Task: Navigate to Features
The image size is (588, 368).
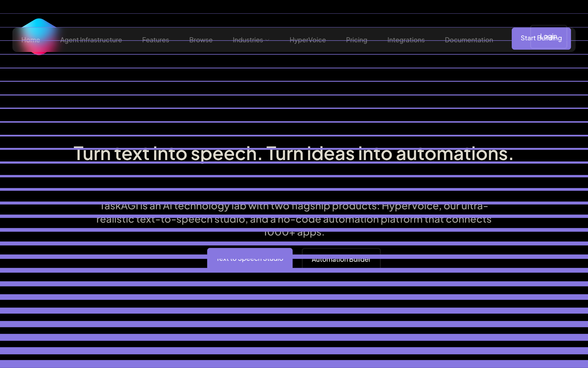Action: pyautogui.click(x=155, y=40)
